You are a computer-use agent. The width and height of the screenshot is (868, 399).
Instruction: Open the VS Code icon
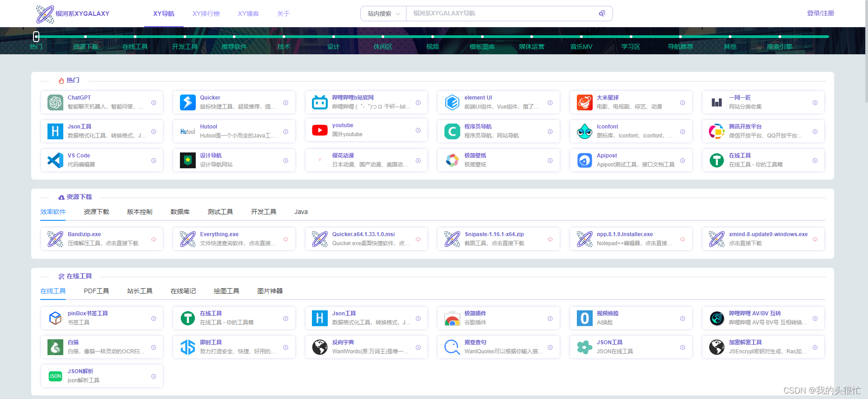point(55,160)
